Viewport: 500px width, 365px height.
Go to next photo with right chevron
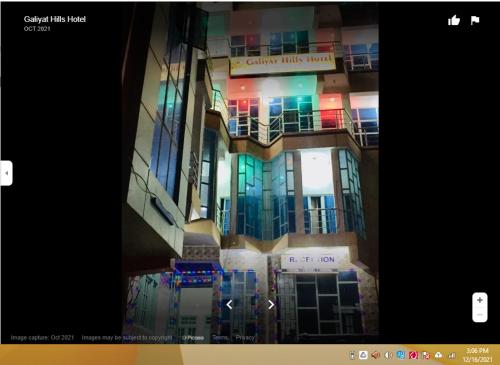click(271, 304)
